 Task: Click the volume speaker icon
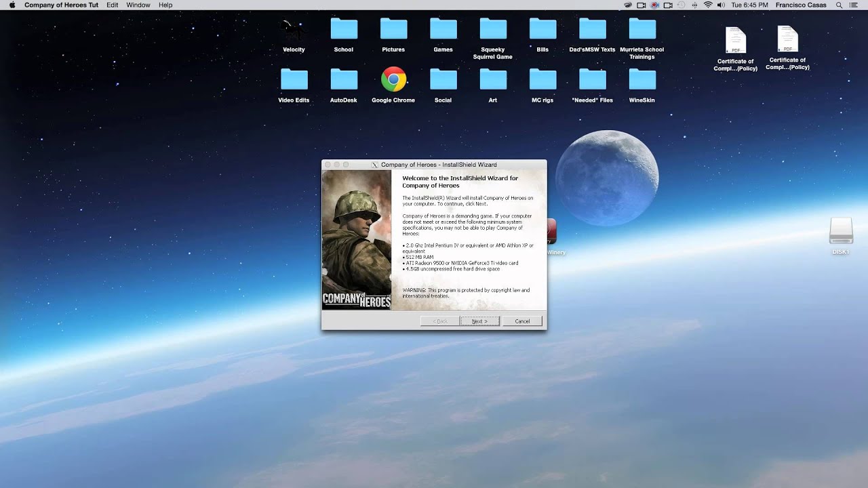tap(721, 5)
